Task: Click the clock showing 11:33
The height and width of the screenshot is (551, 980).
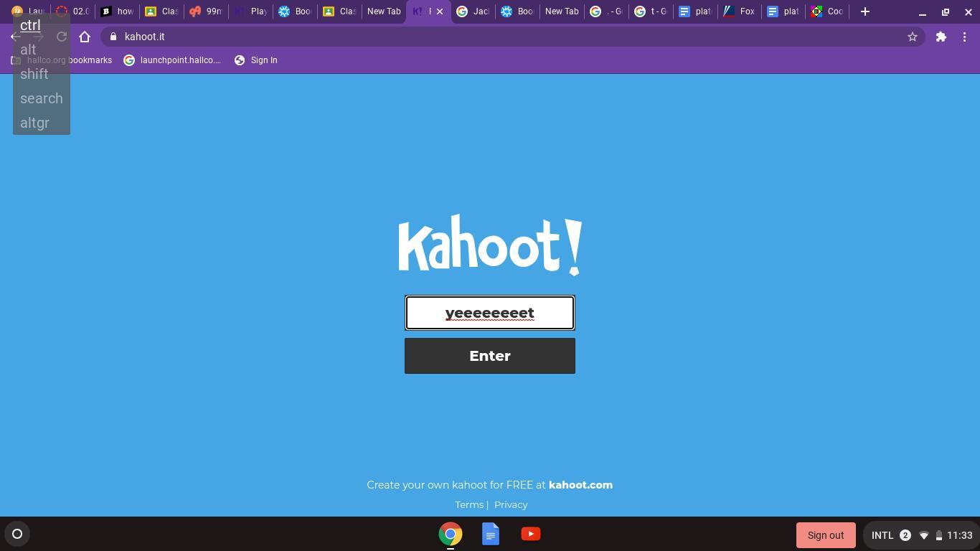Action: (x=960, y=535)
